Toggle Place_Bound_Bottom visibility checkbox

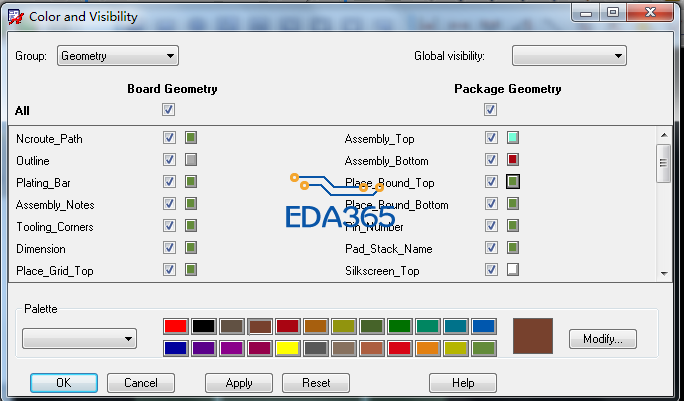491,203
